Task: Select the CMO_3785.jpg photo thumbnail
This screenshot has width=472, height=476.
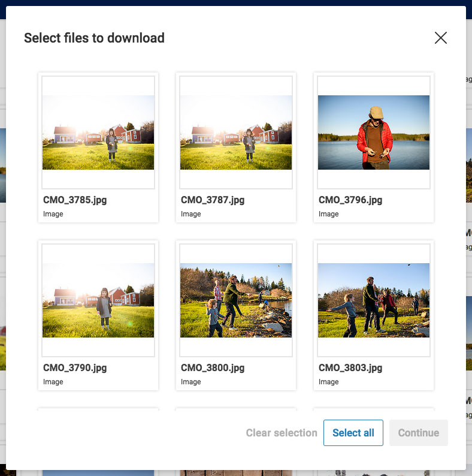Action: [98, 132]
